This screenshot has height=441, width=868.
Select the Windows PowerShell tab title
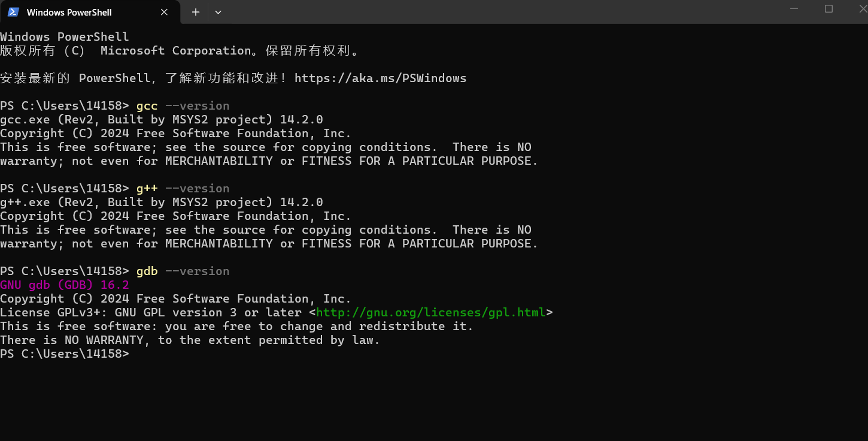(x=69, y=12)
